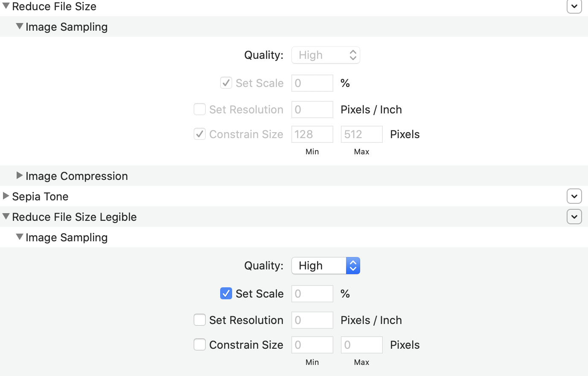The image size is (588, 376).
Task: Click the Max pixels field in Reduce File Size Legible
Action: tap(361, 344)
